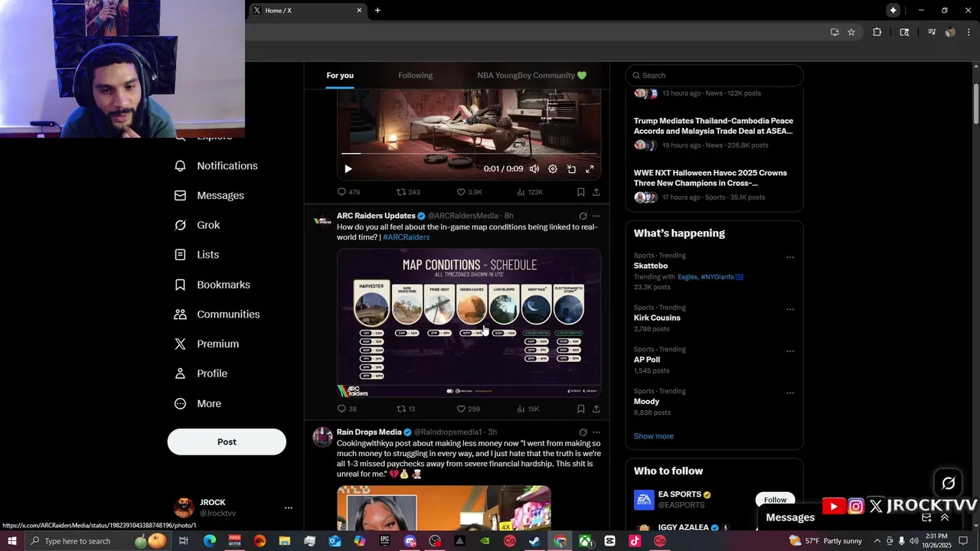The width and height of the screenshot is (980, 551).
Task: Expand the More menu in sidebar
Action: click(x=198, y=404)
